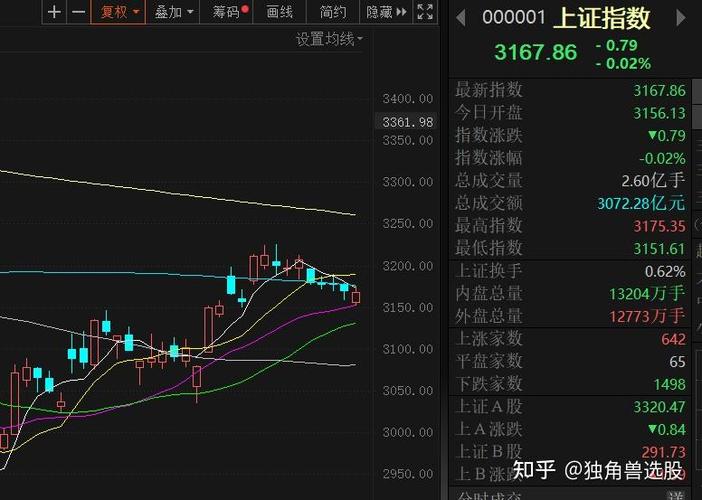Click the 3361.98 price axis marker
Viewport: 702px width, 500px height.
pyautogui.click(x=407, y=122)
